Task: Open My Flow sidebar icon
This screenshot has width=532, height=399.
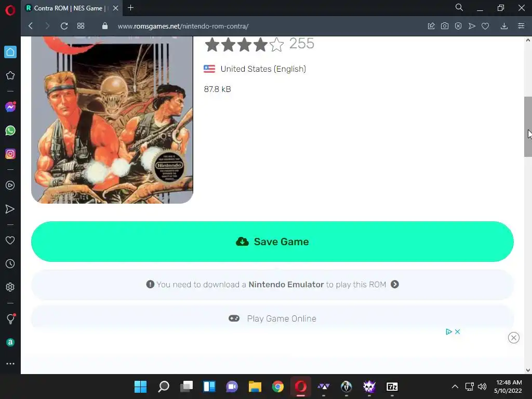Action: click(x=10, y=209)
